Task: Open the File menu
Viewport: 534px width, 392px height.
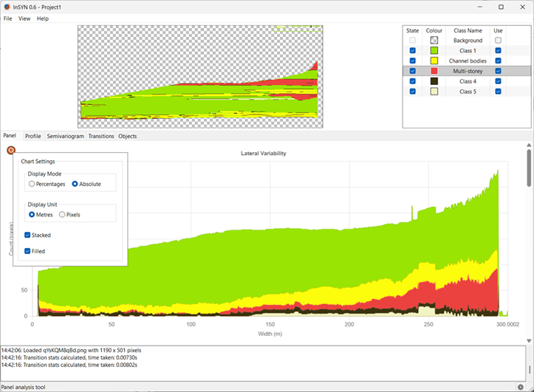Action: 7,18
